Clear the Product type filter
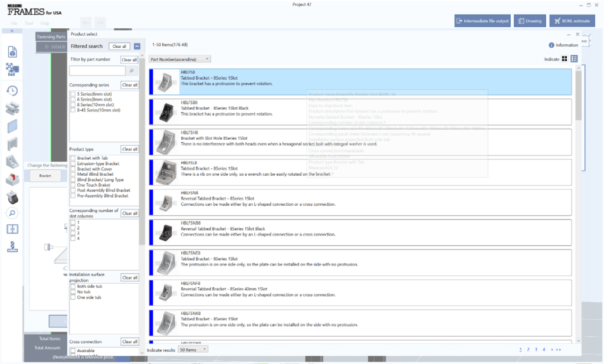This screenshot has height=364, width=604. tap(129, 149)
